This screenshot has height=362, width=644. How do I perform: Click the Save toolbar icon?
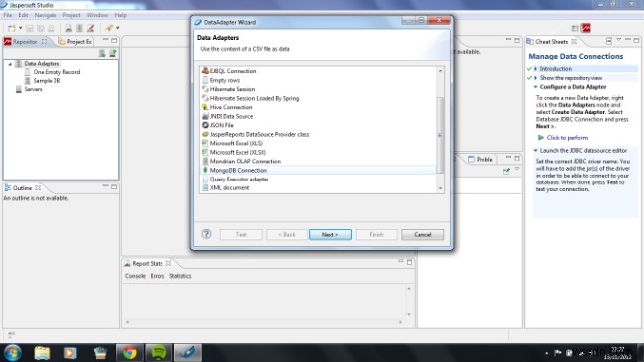tap(29, 28)
